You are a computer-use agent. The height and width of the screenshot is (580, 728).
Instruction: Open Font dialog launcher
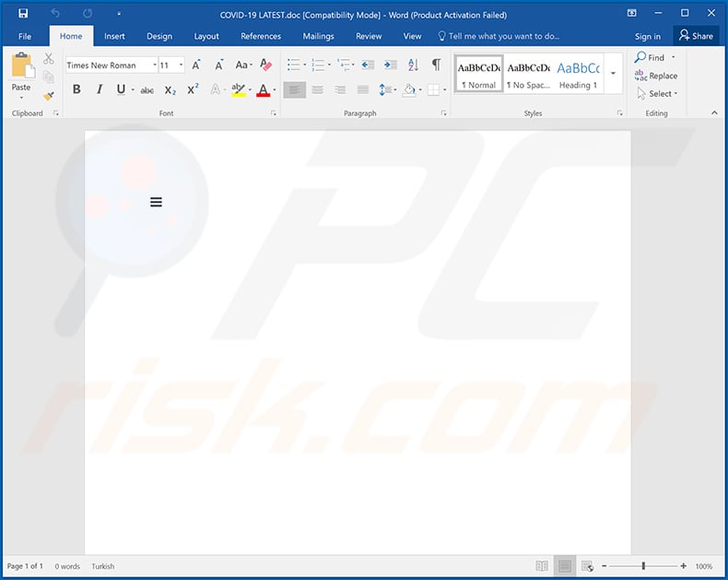[274, 112]
